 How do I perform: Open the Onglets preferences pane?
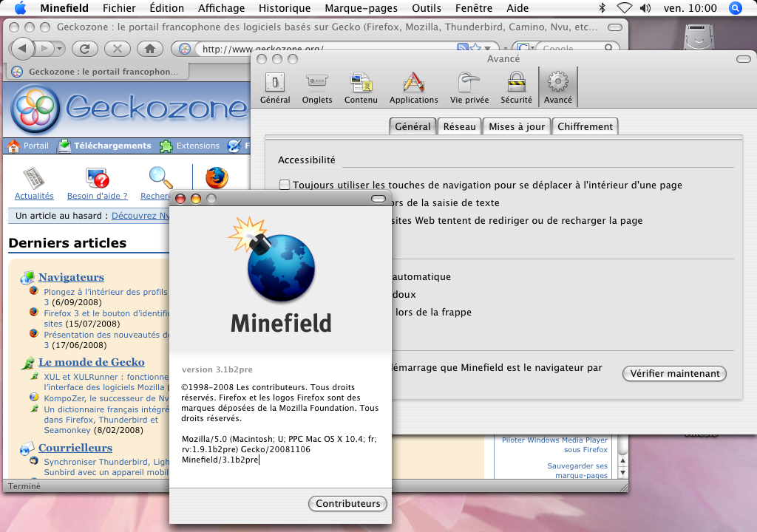(x=317, y=87)
